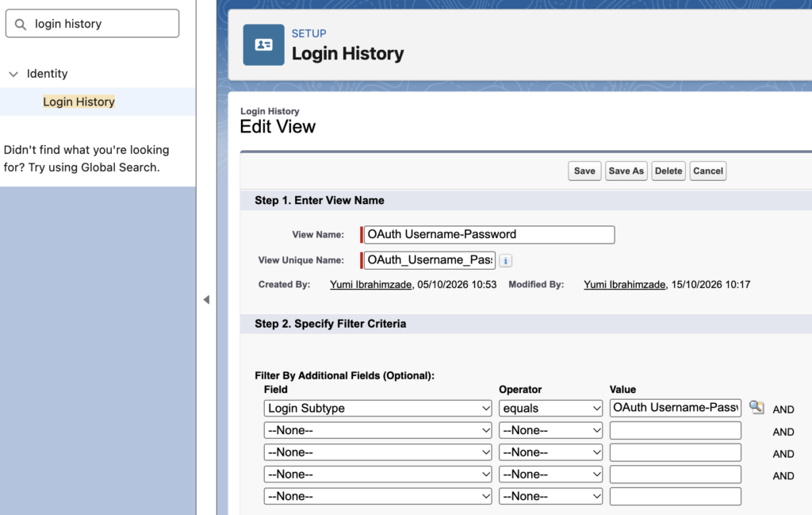812x515 pixels.
Task: Click the Login History setup header icon
Action: (x=263, y=44)
